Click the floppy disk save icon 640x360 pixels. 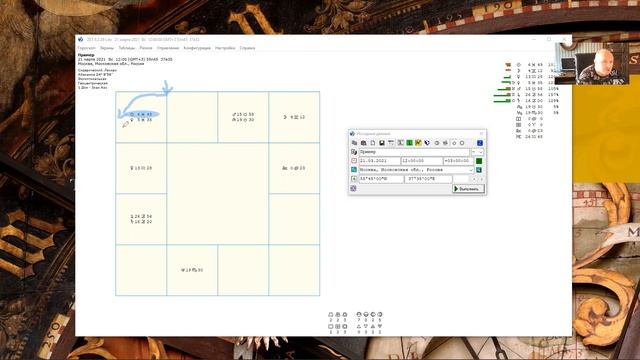(x=382, y=143)
